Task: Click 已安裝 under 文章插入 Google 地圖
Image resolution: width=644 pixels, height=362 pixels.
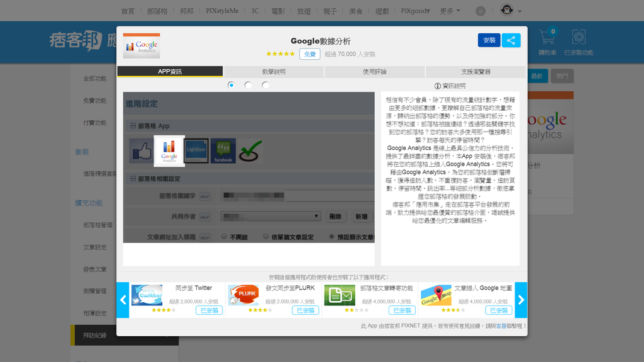Action: click(499, 310)
